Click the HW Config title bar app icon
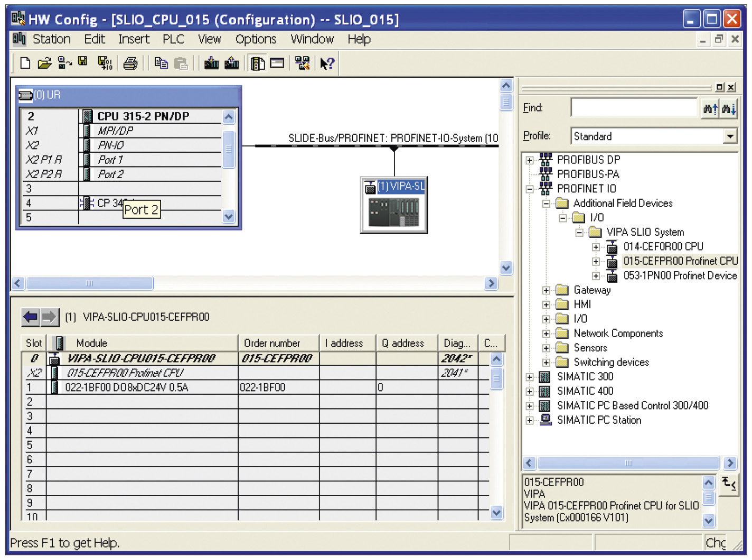The width and height of the screenshot is (752, 560). (x=18, y=19)
